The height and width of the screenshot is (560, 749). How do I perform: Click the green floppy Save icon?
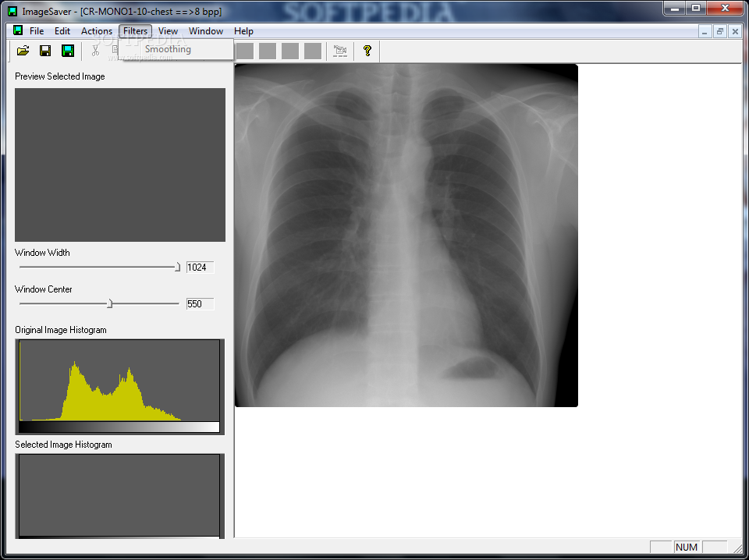[x=68, y=51]
